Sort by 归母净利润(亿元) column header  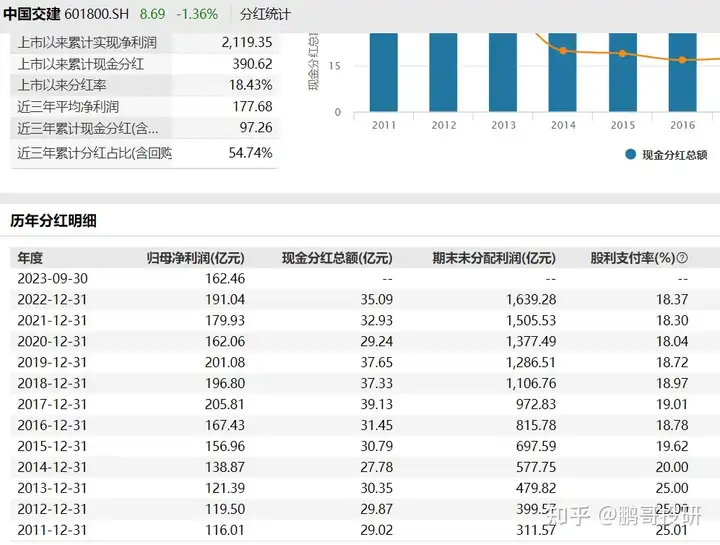(x=196, y=258)
